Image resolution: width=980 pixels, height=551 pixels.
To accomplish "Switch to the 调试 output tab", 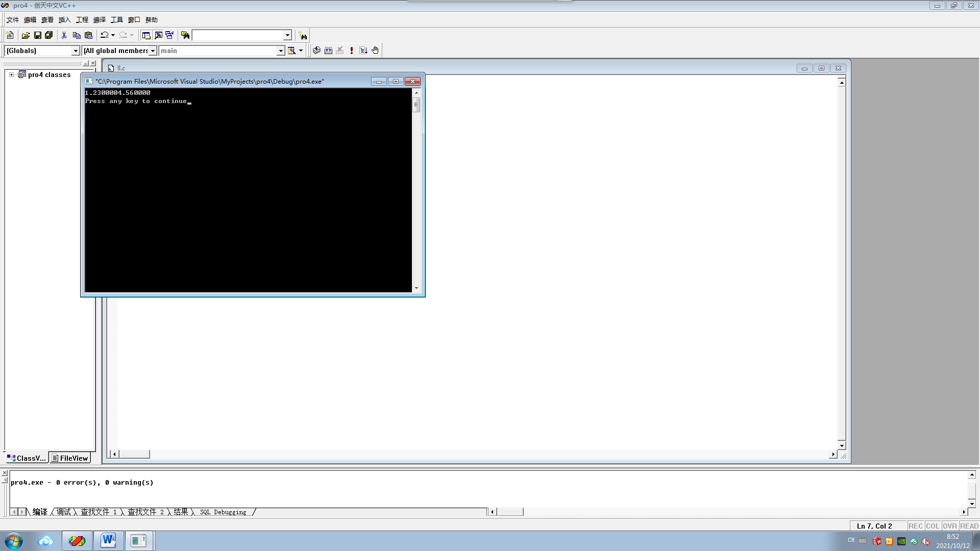I will (x=63, y=512).
